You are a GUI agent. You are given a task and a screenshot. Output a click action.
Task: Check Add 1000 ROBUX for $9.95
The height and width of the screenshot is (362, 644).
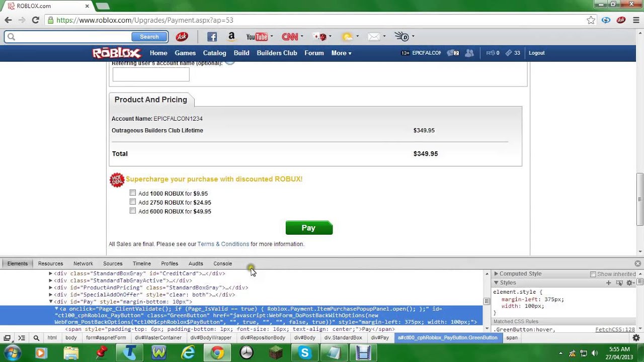pyautogui.click(x=133, y=193)
